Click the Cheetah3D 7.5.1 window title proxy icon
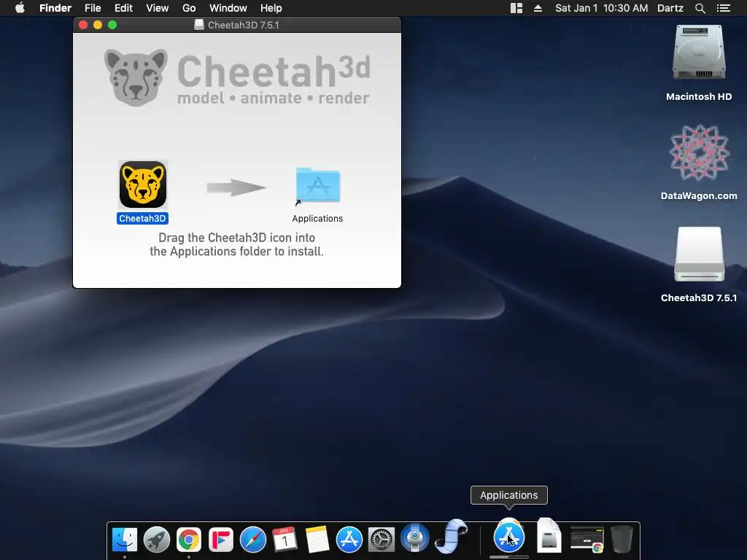Viewport: 747px width, 560px height. (199, 25)
